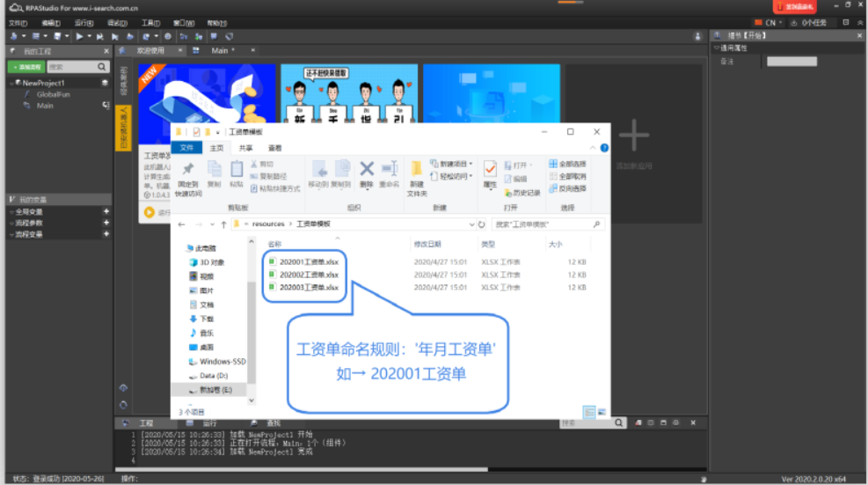
Task: Open the 新建项目 dropdown in ribbon
Action: (x=470, y=165)
